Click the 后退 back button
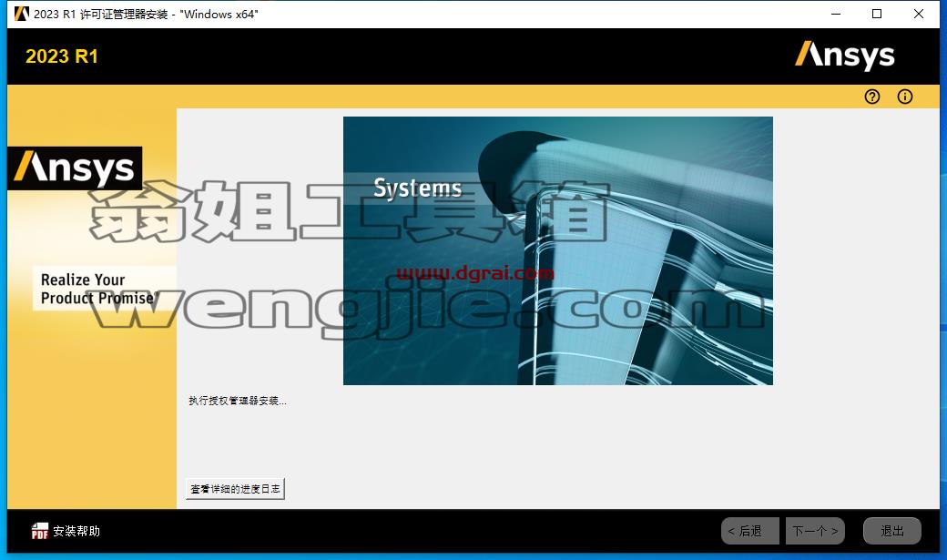The height and width of the screenshot is (560, 947). 750,531
